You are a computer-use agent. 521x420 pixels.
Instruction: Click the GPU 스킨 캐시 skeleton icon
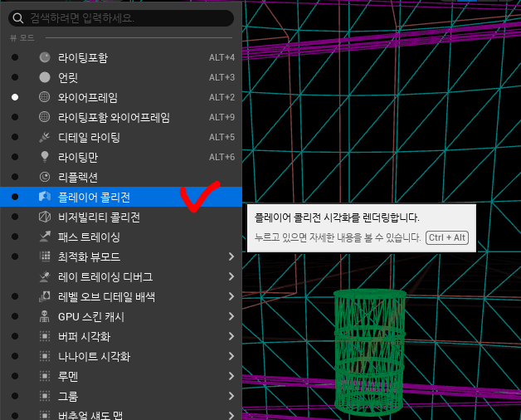[x=45, y=316]
